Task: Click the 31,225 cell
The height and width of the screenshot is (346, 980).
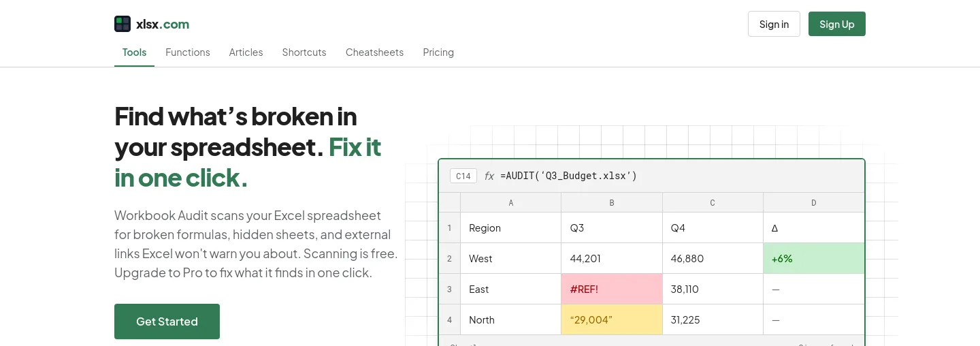Action: point(713,319)
